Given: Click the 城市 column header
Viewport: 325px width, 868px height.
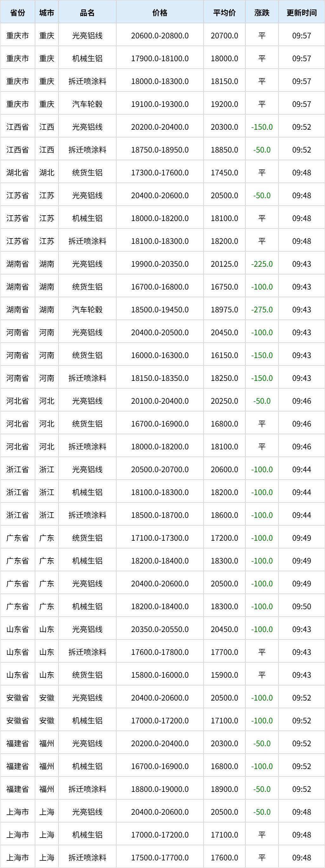Looking at the screenshot, I should point(47,13).
